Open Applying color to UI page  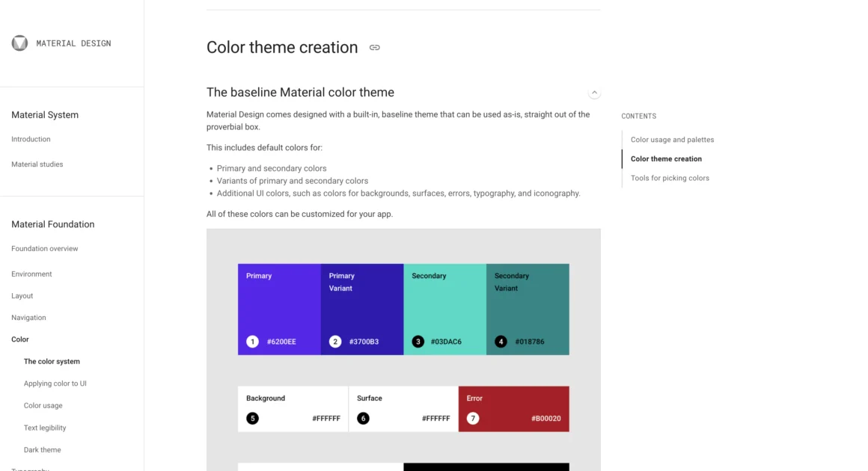tap(55, 384)
